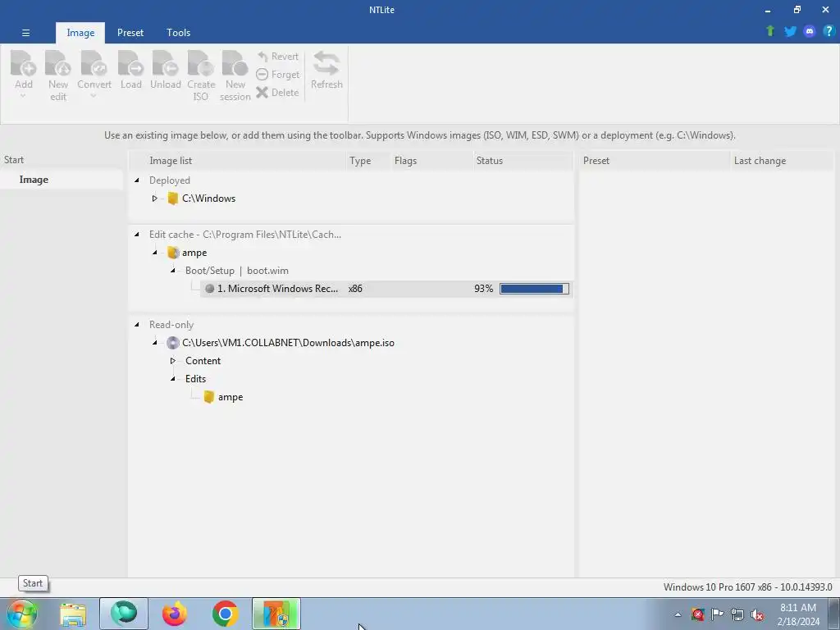
Task: Click the Refresh toolbar icon
Action: (326, 63)
